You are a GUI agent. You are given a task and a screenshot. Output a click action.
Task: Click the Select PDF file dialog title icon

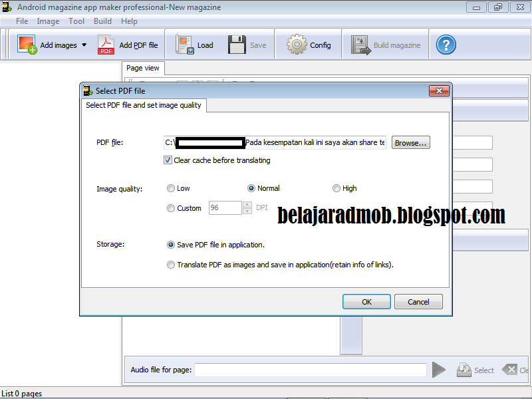pyautogui.click(x=88, y=90)
